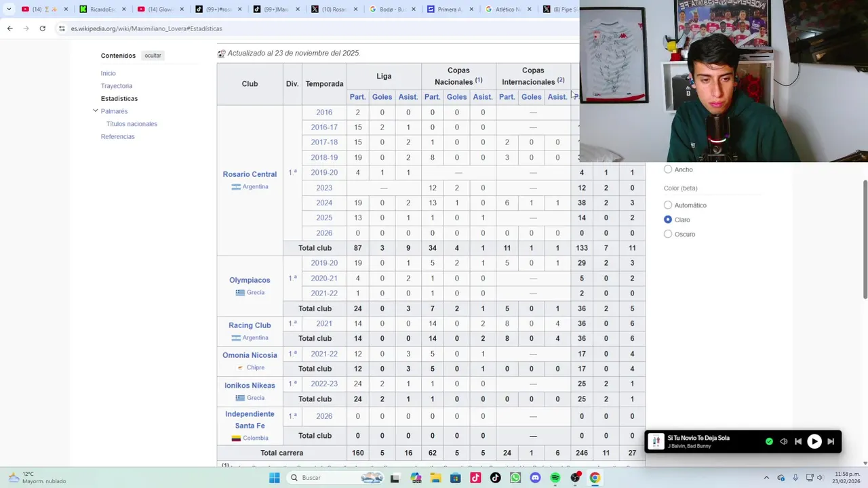
Task: Jump to Inicio in contents
Action: pos(108,73)
